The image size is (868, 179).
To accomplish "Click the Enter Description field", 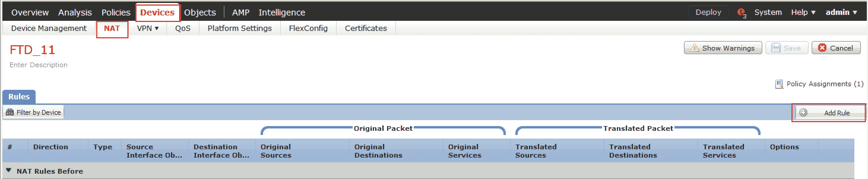I will (38, 65).
